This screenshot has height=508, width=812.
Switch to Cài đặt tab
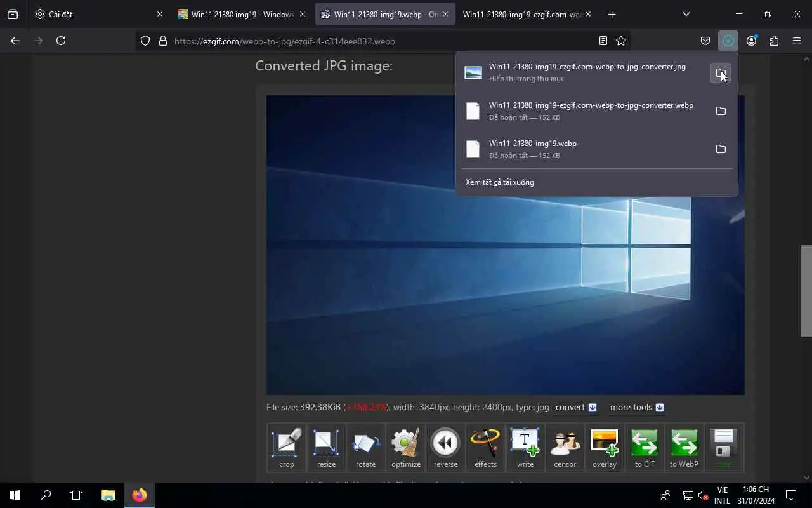pos(98,14)
